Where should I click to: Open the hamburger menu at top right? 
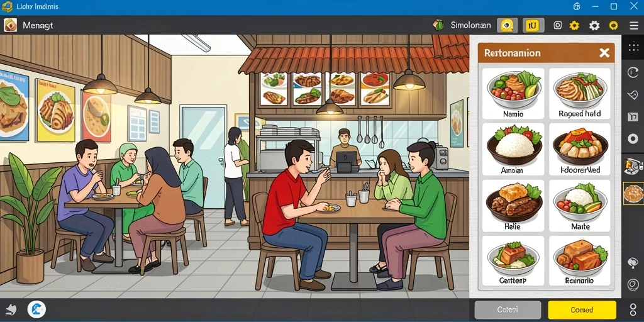[x=634, y=25]
